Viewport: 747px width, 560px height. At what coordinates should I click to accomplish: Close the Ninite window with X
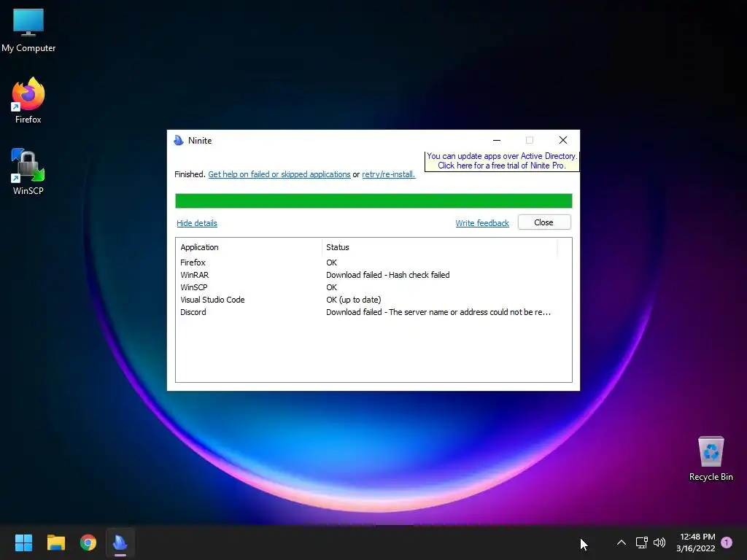(563, 140)
